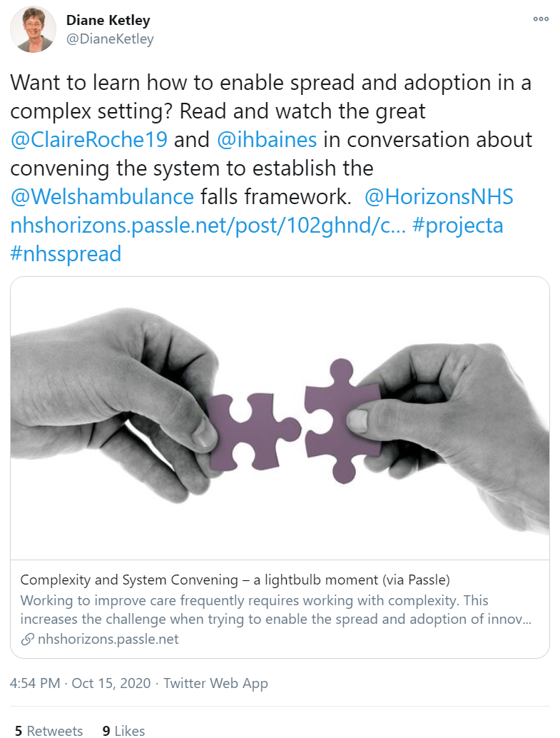This screenshot has height=738, width=560.
Task: View the 9 Likes list
Action: [123, 730]
